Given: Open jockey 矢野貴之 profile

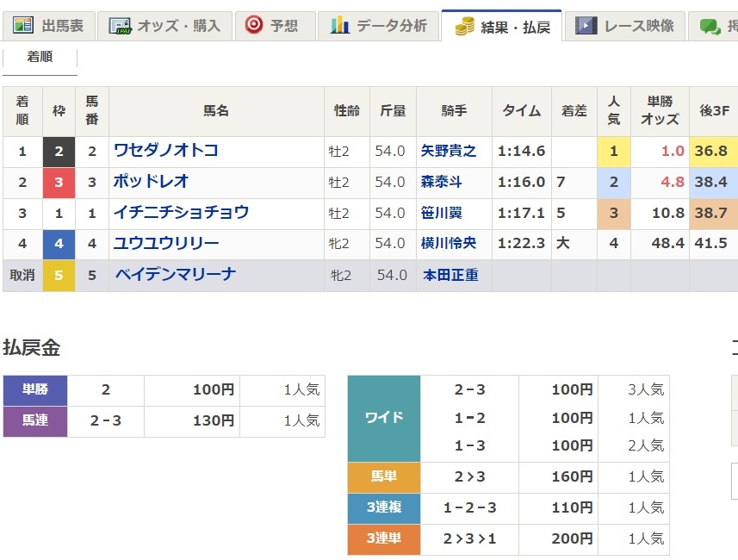Looking at the screenshot, I should (x=449, y=151).
